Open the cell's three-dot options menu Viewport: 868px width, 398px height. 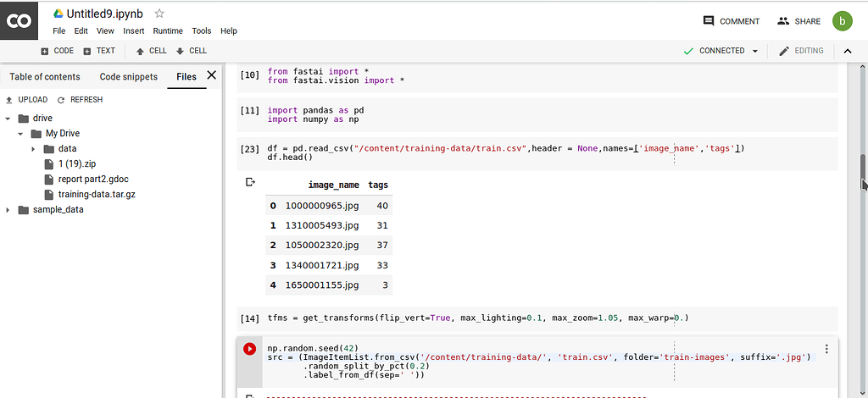coord(826,349)
